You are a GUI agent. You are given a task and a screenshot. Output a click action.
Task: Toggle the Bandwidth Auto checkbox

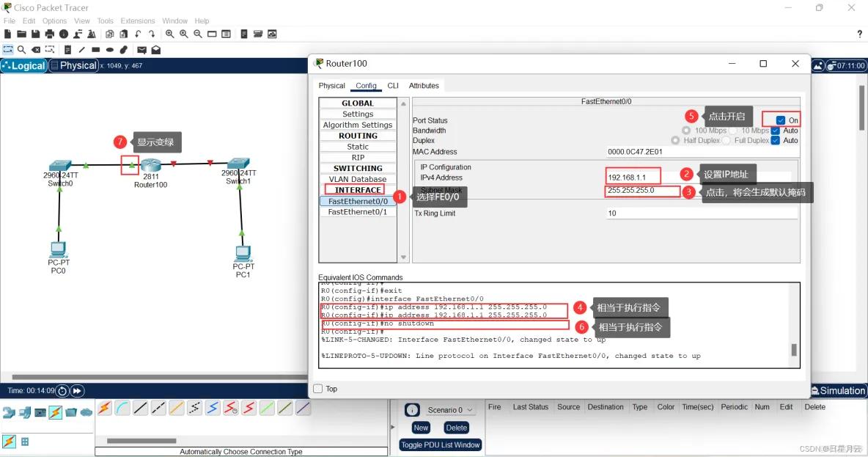pos(776,131)
